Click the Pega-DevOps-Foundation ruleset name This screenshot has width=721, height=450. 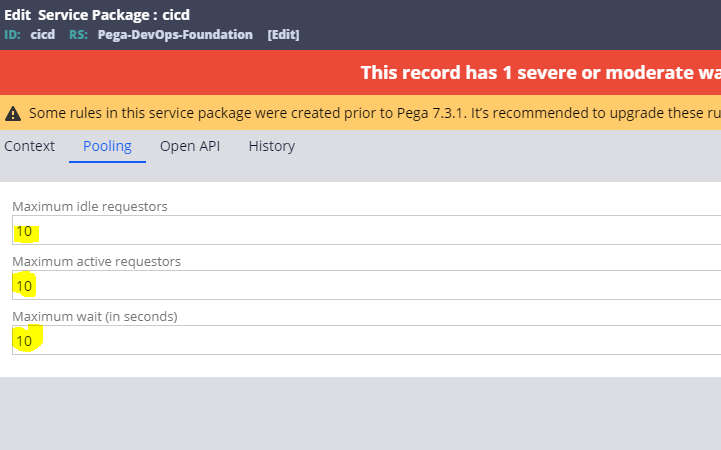175,35
